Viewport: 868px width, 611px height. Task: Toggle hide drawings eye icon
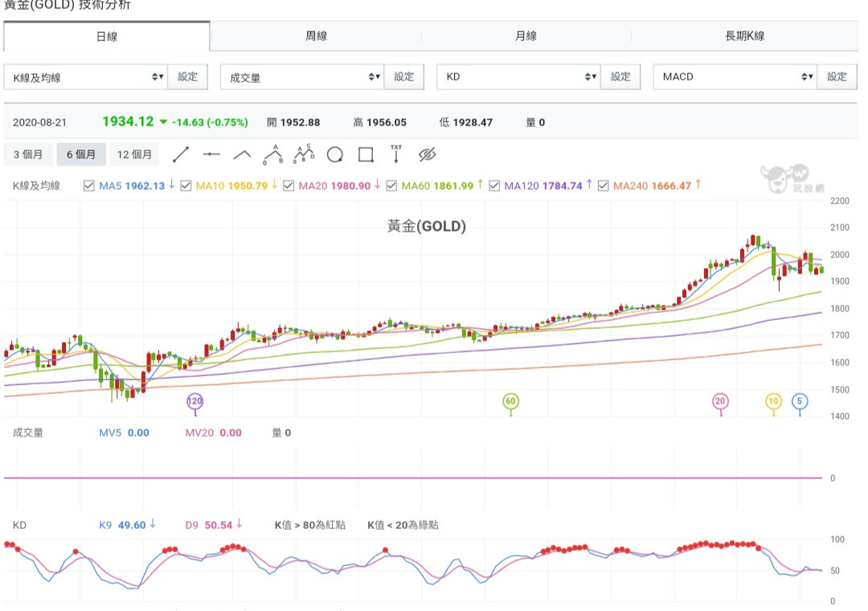coord(427,154)
